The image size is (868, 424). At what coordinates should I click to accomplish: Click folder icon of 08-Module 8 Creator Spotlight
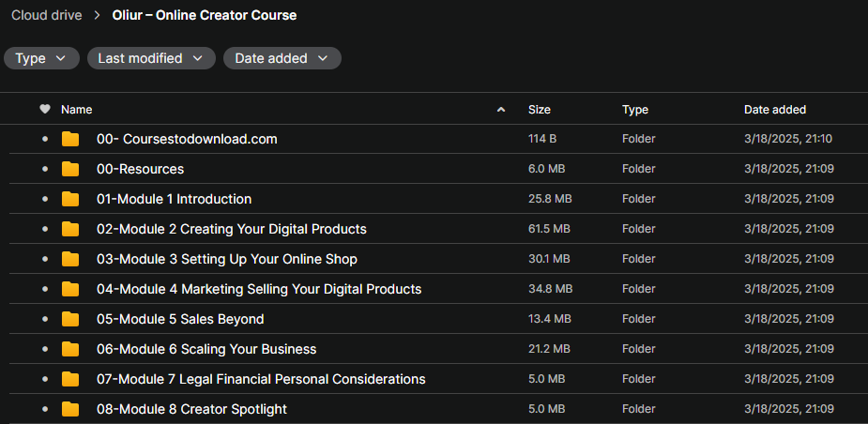[70, 409]
